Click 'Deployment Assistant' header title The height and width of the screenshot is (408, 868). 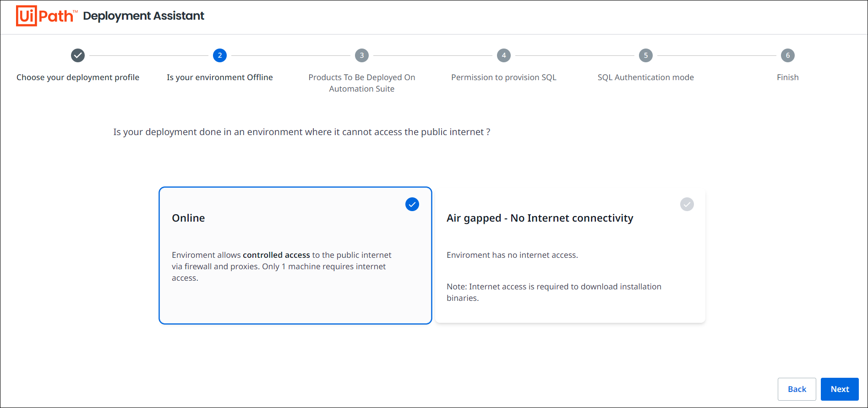(143, 16)
